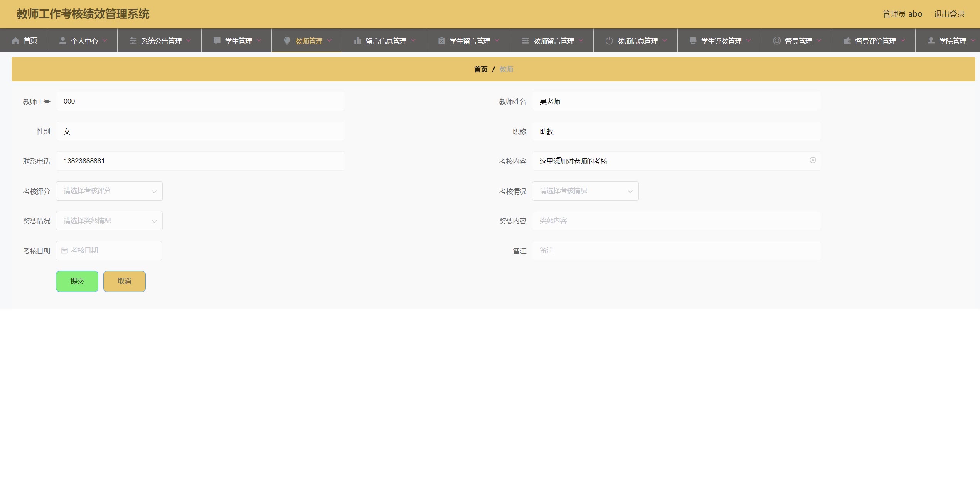Open the 教师留言管理 menu

[x=553, y=41]
